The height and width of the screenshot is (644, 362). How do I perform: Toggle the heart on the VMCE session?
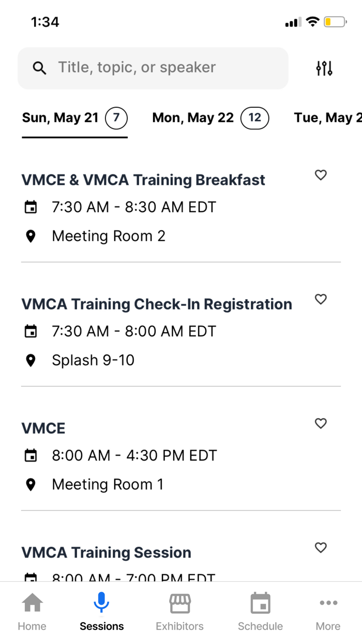(320, 423)
